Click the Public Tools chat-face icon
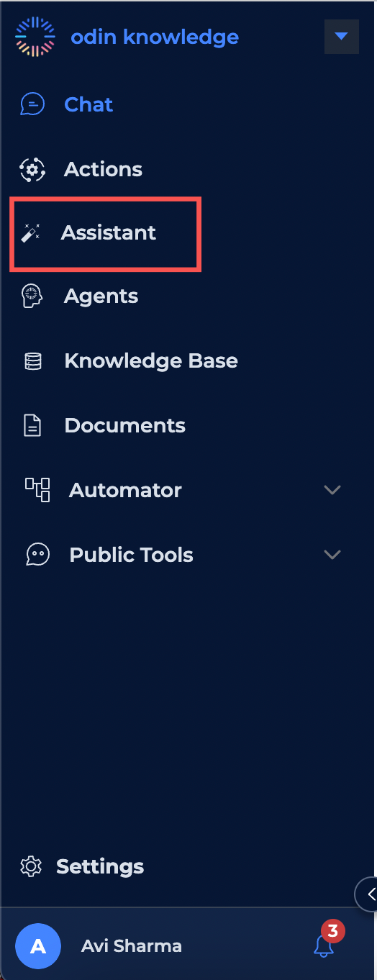 pyautogui.click(x=37, y=555)
